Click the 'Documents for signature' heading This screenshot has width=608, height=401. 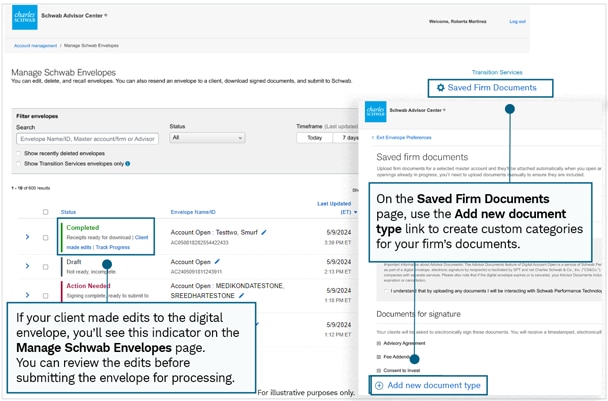tap(418, 314)
